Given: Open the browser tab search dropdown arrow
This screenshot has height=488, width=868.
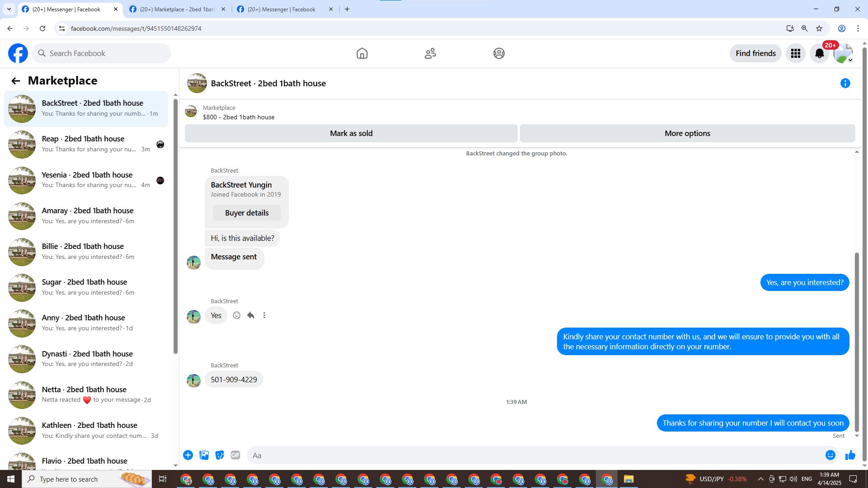Looking at the screenshot, I should coord(9,9).
